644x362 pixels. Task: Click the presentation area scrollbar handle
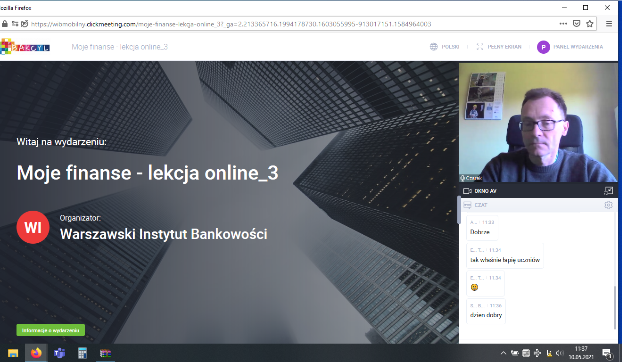pyautogui.click(x=459, y=210)
